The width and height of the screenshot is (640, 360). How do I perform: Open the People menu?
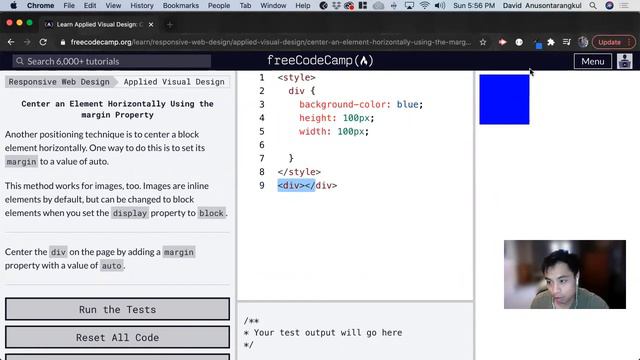coord(219,5)
